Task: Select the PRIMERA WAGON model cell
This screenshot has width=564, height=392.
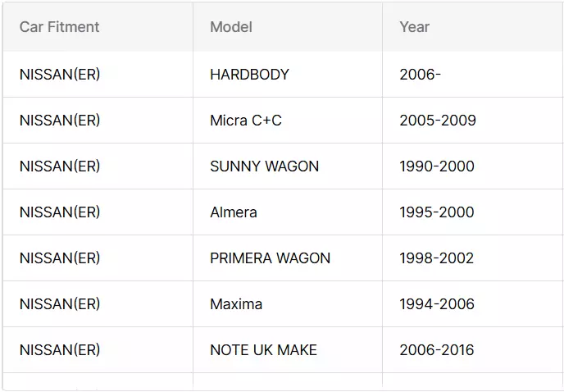Action: [288, 258]
